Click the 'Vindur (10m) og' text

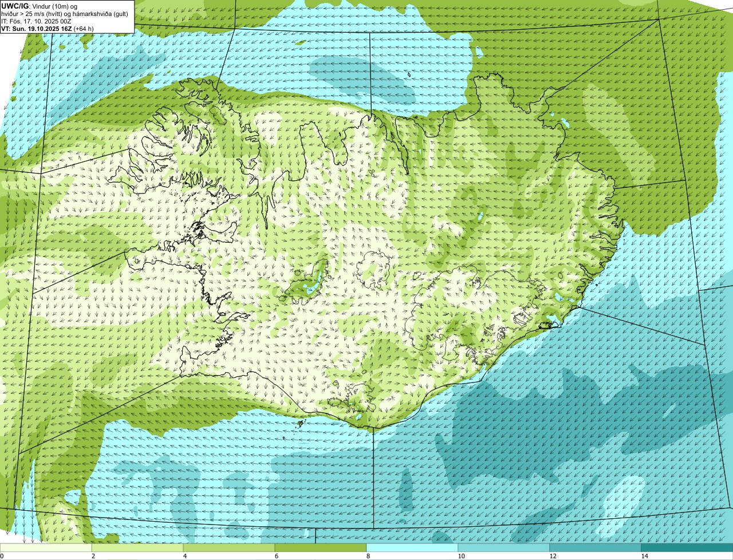click(56, 6)
